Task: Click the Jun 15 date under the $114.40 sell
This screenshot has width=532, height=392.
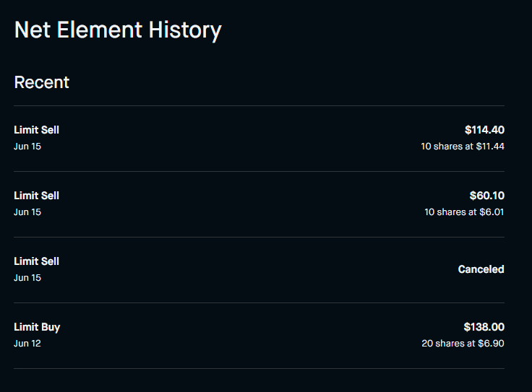Action: (x=27, y=147)
